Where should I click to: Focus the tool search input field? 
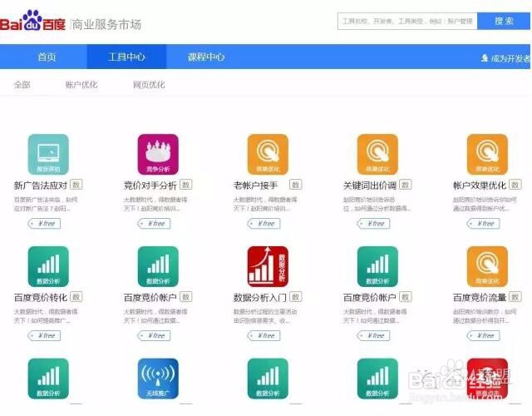[407, 21]
